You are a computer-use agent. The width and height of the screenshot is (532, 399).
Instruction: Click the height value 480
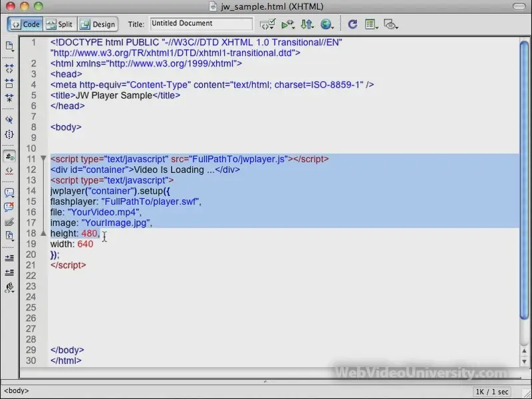pyautogui.click(x=89, y=233)
